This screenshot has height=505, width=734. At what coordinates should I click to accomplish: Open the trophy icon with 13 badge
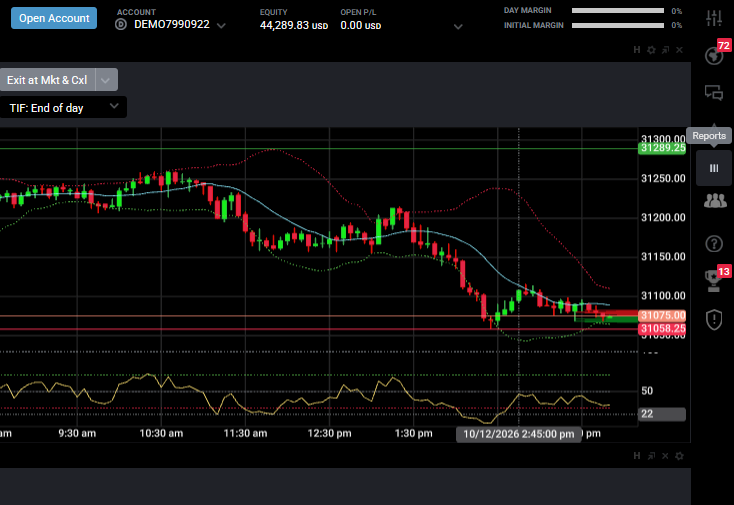[713, 281]
